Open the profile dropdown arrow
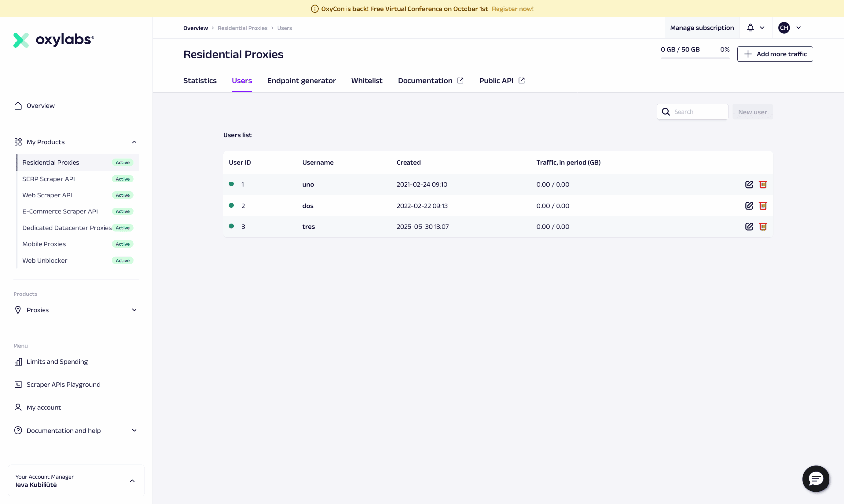Image resolution: width=844 pixels, height=504 pixels. tap(799, 28)
